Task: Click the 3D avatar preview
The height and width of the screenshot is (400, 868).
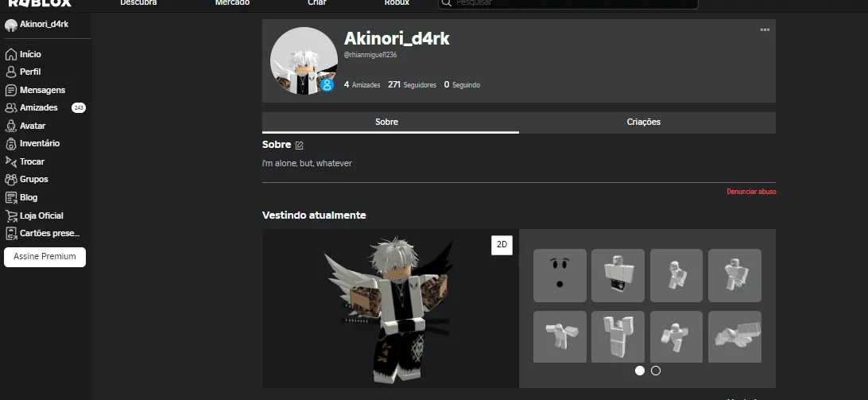Action: coord(390,309)
